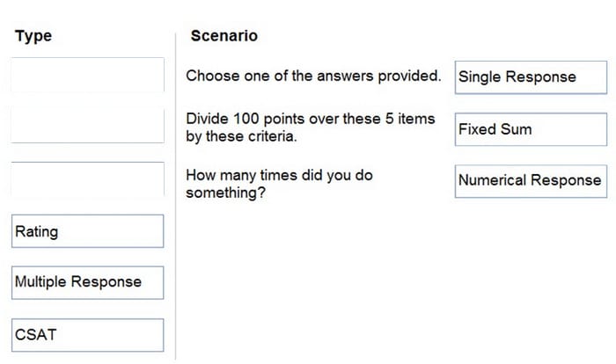Click the Numerical Response answer box
This screenshot has height=364, width=616.
point(531,181)
